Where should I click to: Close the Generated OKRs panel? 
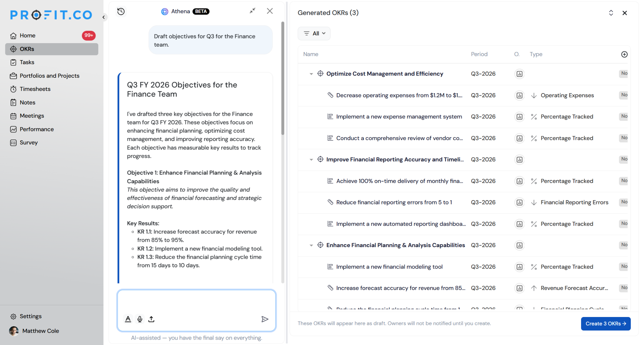pyautogui.click(x=625, y=13)
